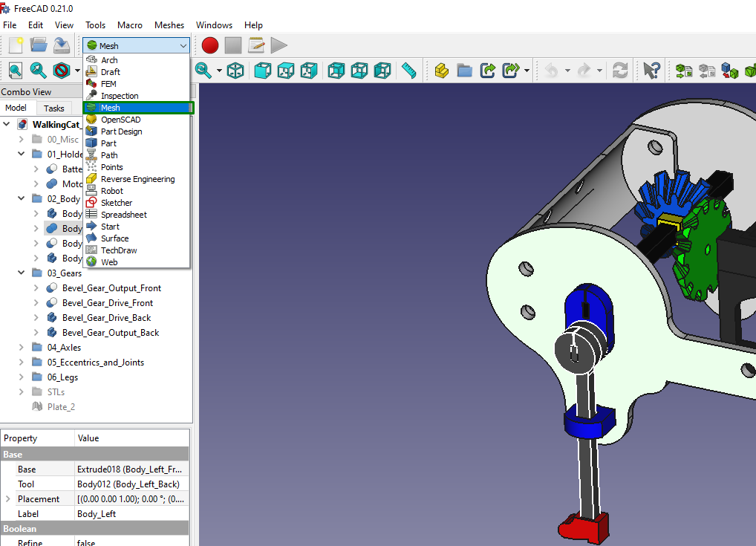
Task: Click the What's This help cursor
Action: tap(651, 71)
